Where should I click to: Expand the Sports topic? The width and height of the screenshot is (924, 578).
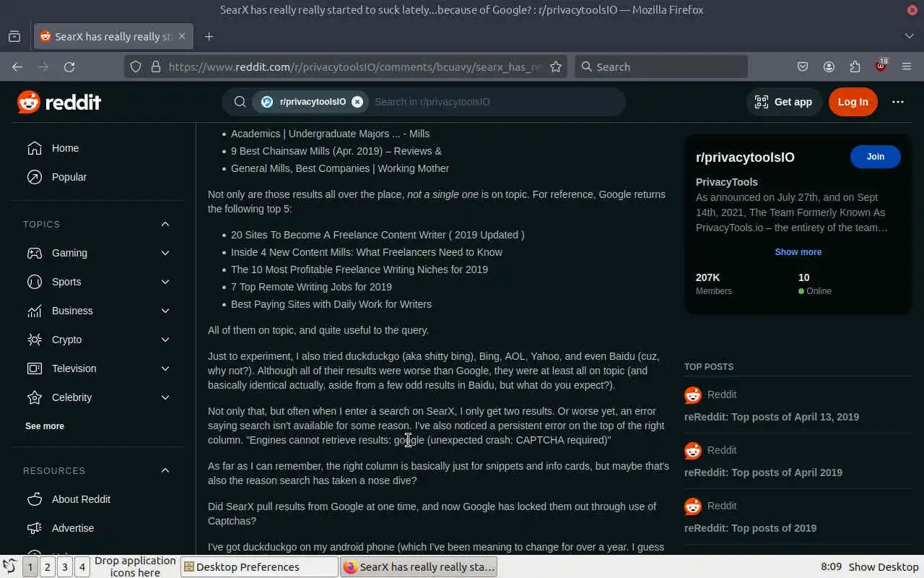pos(165,282)
